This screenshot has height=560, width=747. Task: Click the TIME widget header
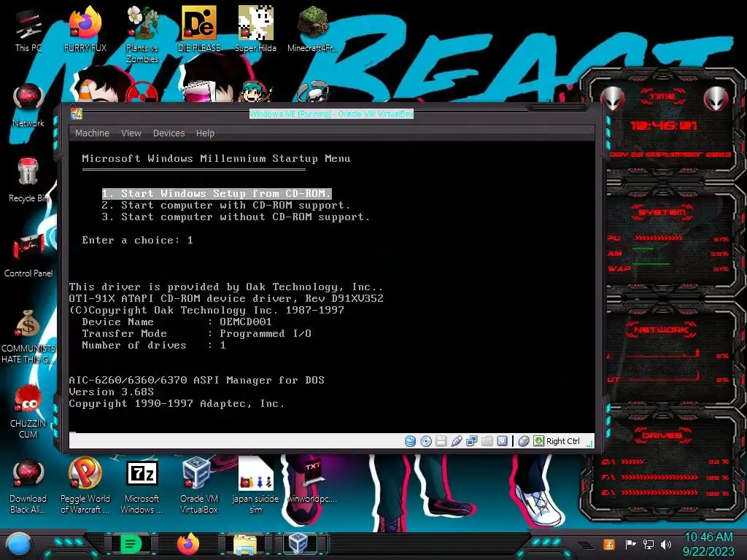coord(662,97)
